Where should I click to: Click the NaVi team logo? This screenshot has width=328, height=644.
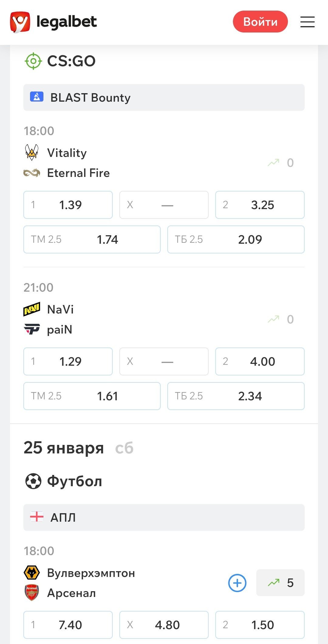point(32,309)
